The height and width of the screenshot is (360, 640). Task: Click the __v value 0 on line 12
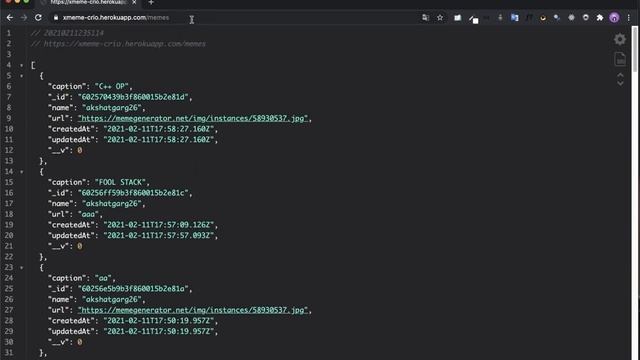pyautogui.click(x=80, y=151)
